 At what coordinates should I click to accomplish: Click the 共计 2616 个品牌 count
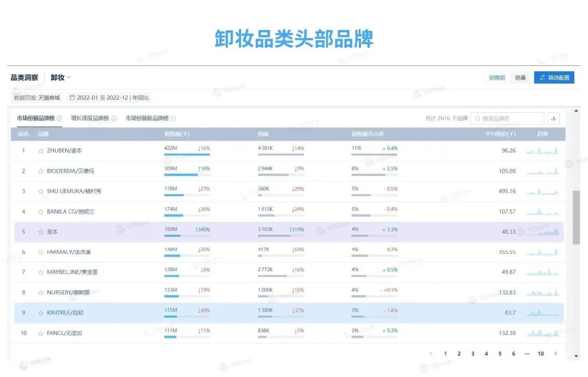point(446,119)
